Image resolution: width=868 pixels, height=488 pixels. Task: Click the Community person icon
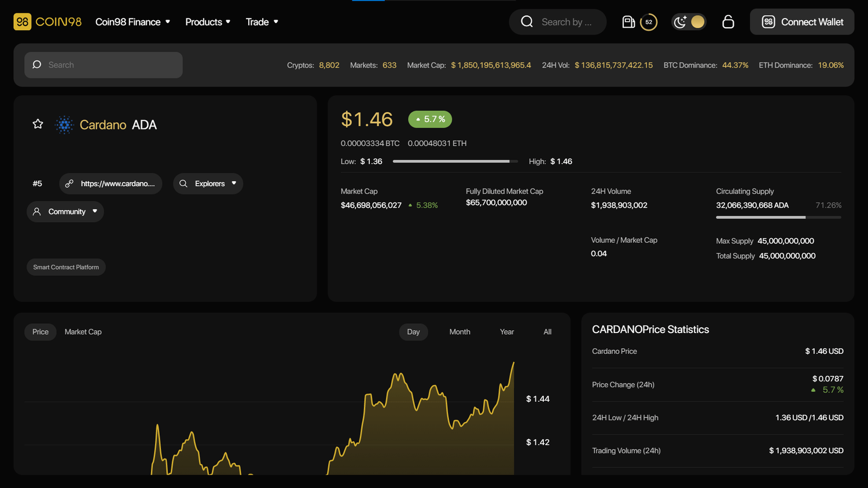(36, 212)
